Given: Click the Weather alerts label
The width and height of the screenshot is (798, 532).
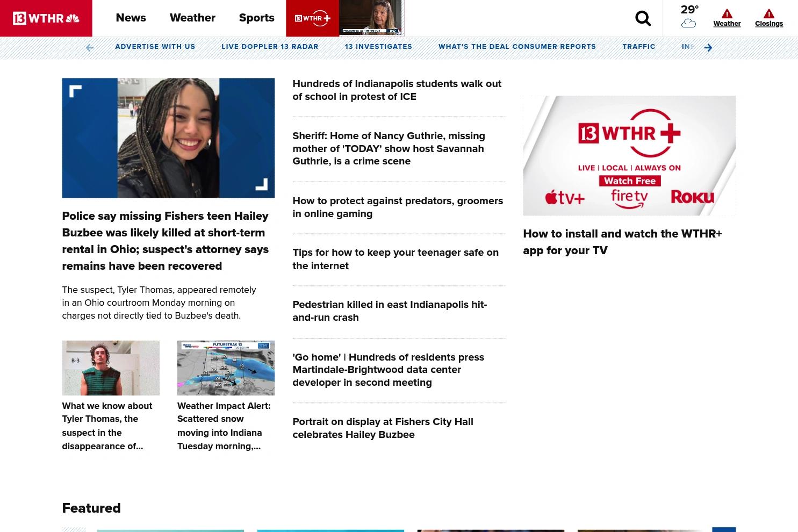Looking at the screenshot, I should [x=727, y=24].
